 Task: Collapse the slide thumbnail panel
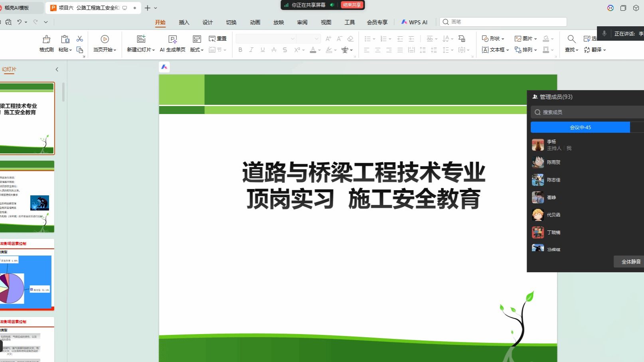(57, 69)
